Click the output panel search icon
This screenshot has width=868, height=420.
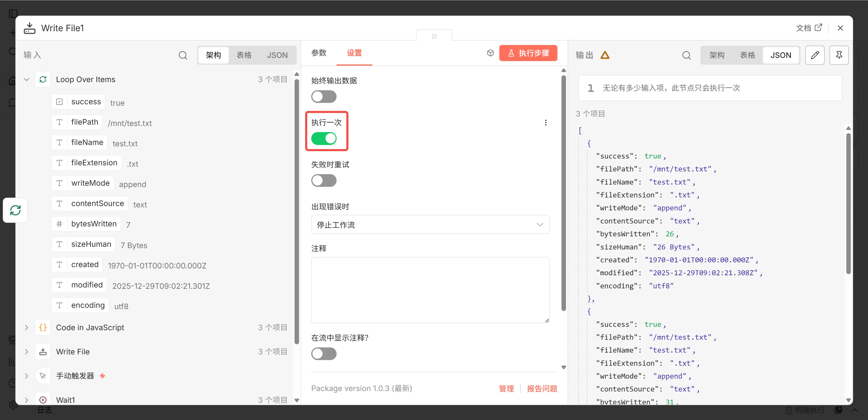coord(686,55)
